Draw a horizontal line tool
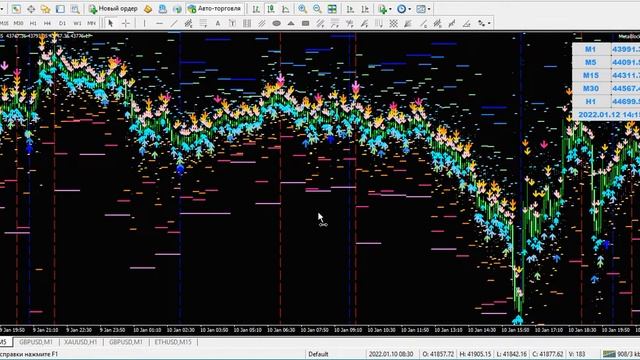The width and height of the screenshot is (640, 360). pyautogui.click(x=159, y=23)
